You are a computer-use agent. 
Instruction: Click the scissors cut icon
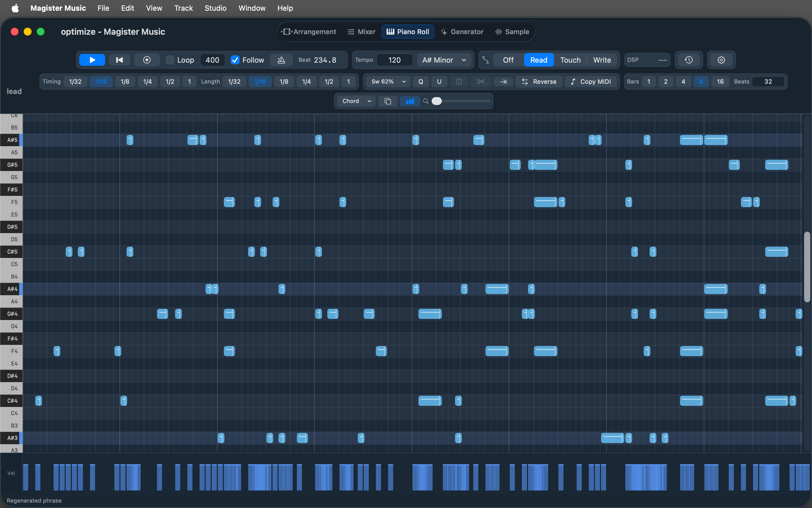click(x=480, y=82)
